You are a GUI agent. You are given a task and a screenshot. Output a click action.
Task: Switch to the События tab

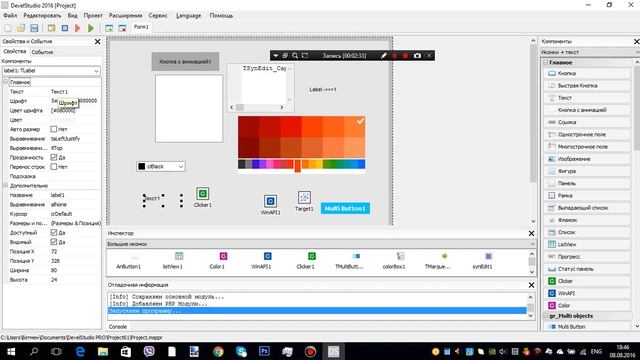pyautogui.click(x=42, y=52)
